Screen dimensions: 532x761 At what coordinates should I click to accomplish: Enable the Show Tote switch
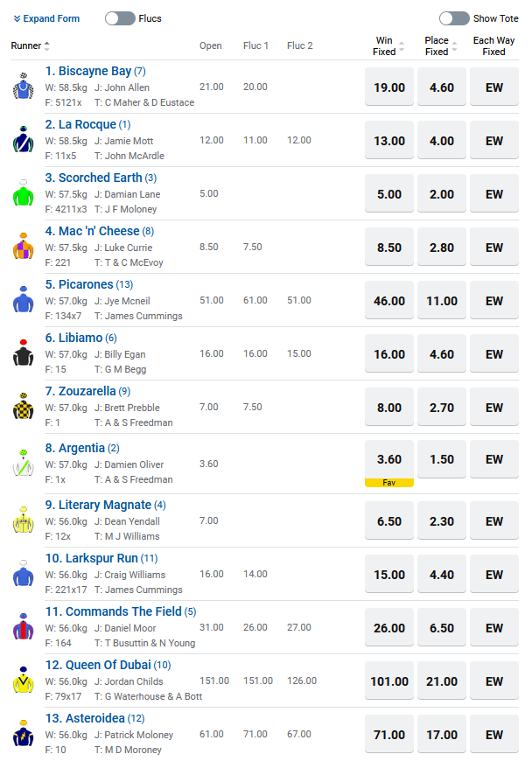pyautogui.click(x=454, y=18)
